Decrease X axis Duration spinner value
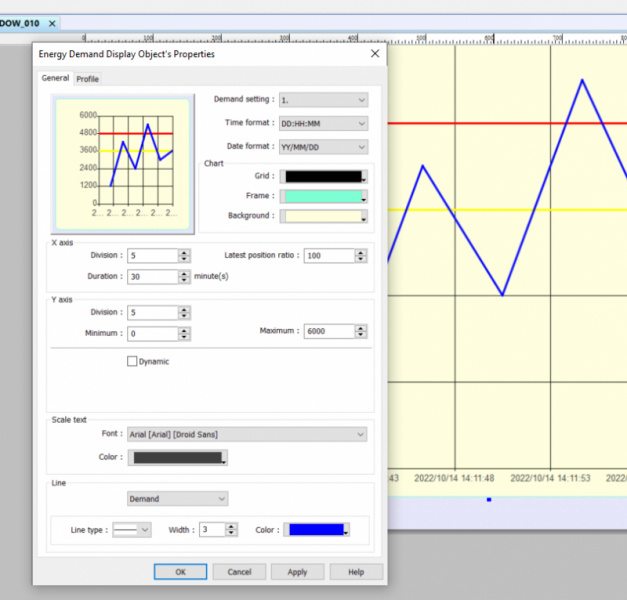The height and width of the screenshot is (600, 627). pos(184,279)
